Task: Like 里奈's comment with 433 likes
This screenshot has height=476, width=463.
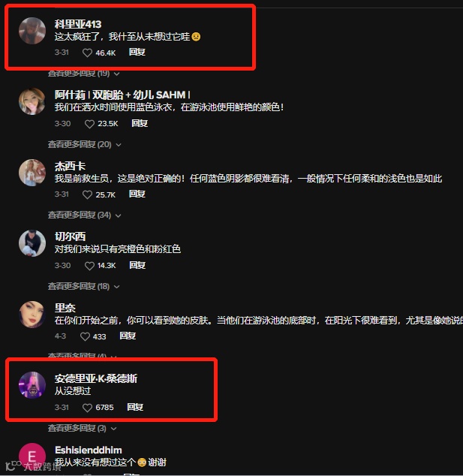Action: click(85, 336)
